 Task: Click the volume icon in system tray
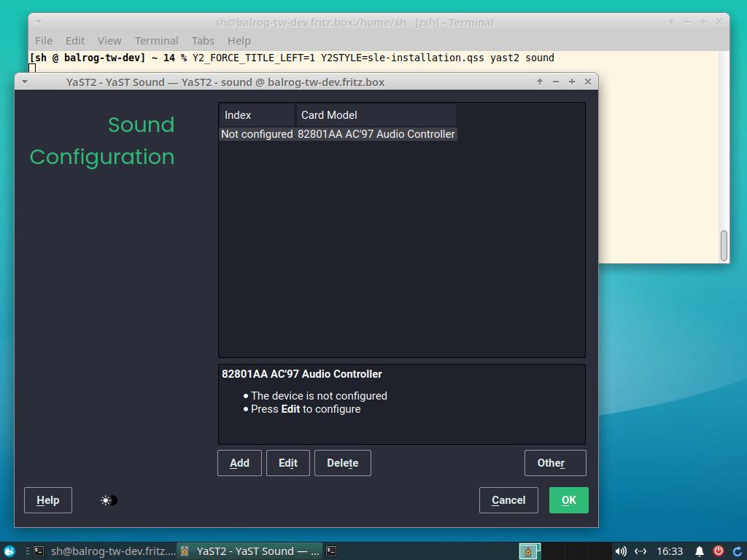[620, 551]
